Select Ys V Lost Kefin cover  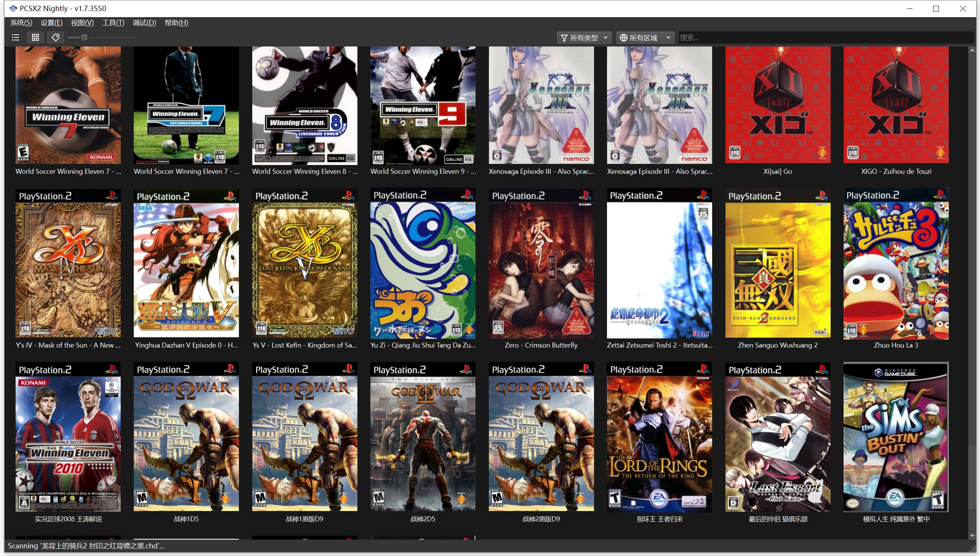point(305,263)
